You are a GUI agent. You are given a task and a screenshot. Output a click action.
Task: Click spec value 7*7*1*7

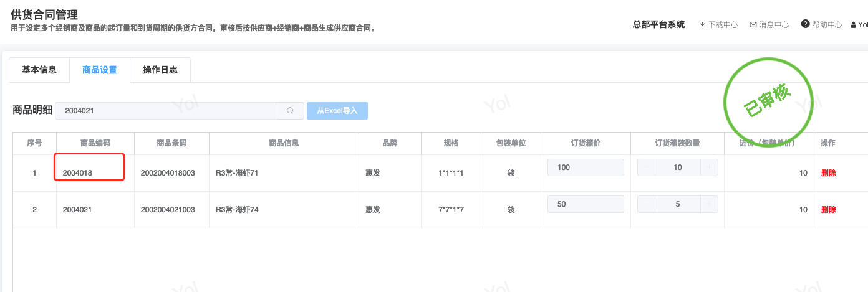pyautogui.click(x=451, y=210)
